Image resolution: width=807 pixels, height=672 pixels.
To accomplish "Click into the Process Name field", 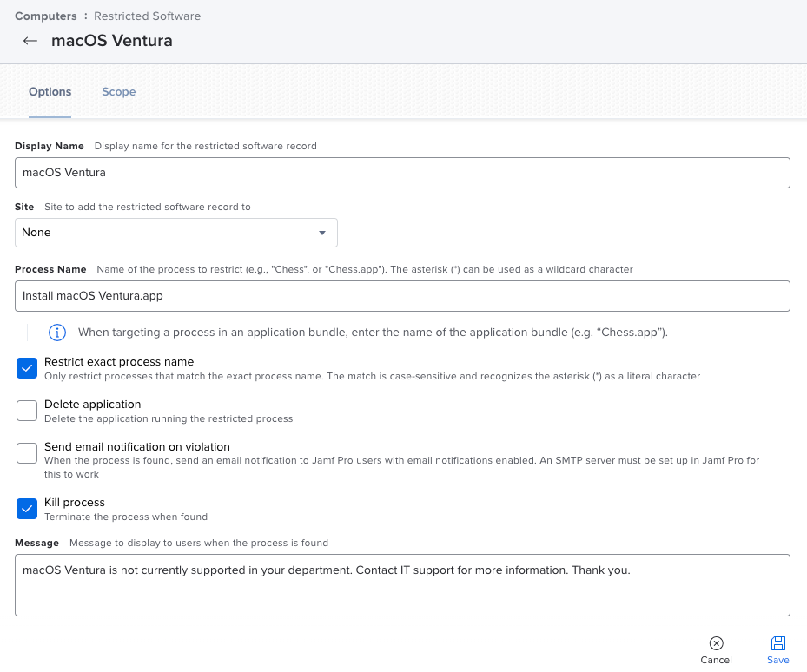I will (x=402, y=296).
